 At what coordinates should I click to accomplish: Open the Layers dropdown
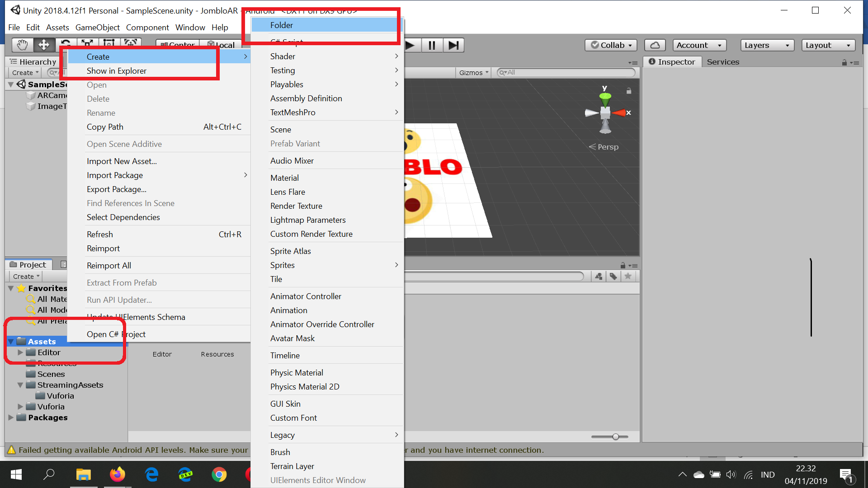pyautogui.click(x=767, y=45)
